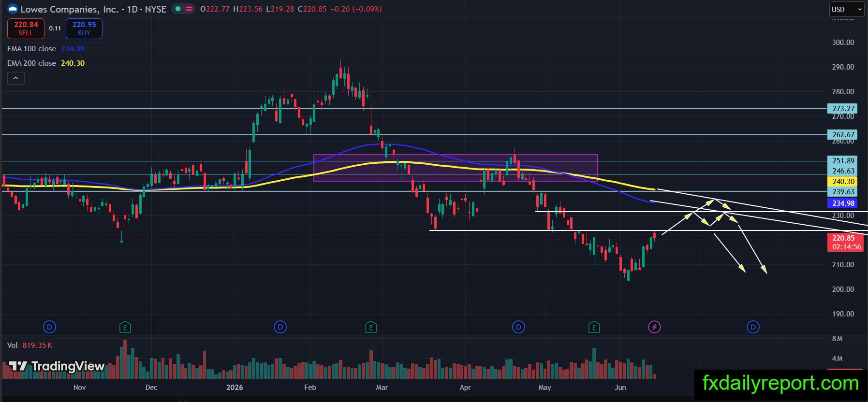Select the EMA 100 close indicator legend
The width and height of the screenshot is (868, 402).
tap(46, 49)
